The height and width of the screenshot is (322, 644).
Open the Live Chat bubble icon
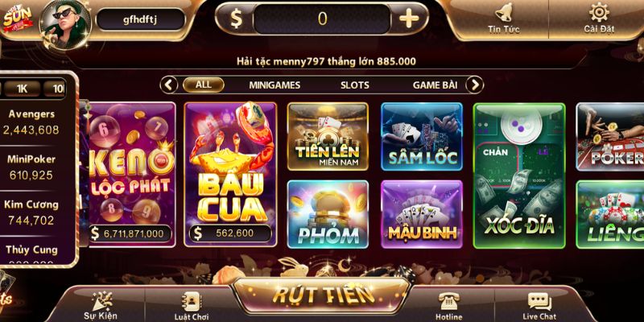[x=539, y=302]
